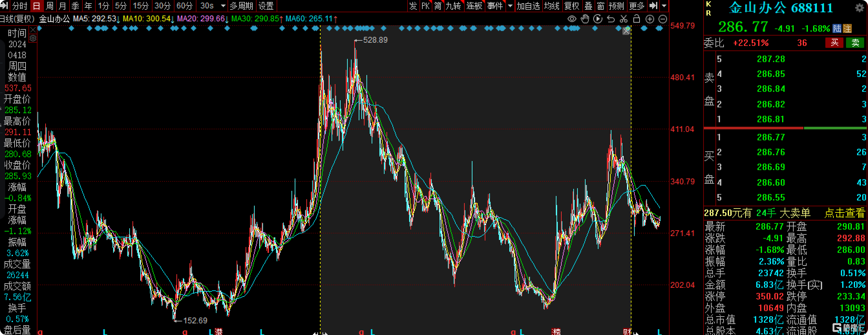The height and width of the screenshot is (335, 868).
Task: Open quote panel gear settings
Action: (860, 8)
